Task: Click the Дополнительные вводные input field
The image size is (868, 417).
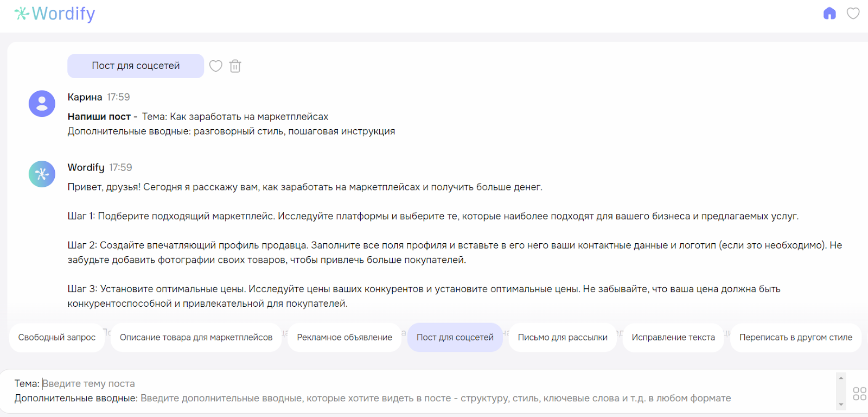Action: click(436, 398)
